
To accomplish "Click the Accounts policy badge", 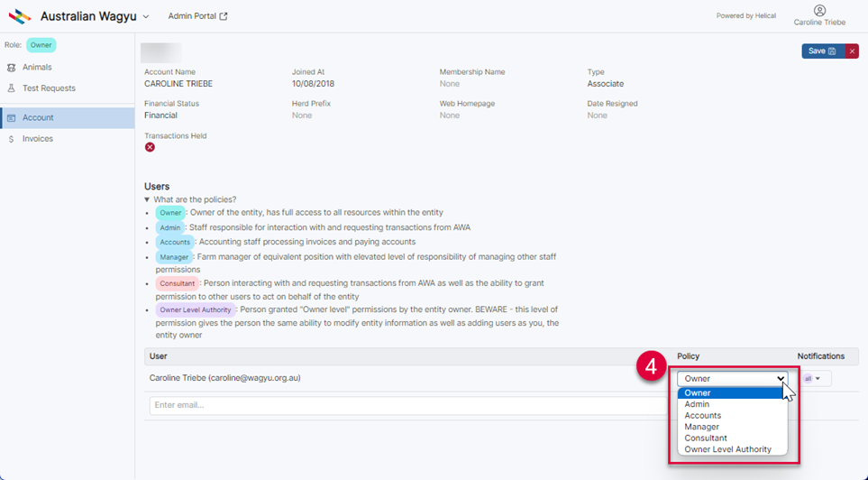I will pos(175,242).
